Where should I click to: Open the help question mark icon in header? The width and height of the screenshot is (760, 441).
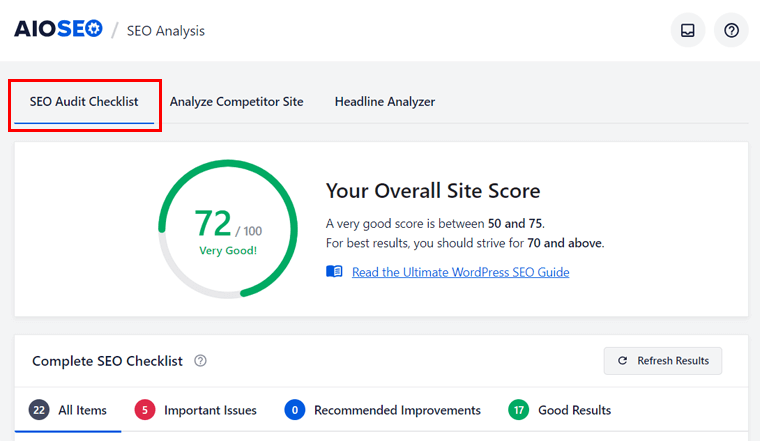point(731,30)
